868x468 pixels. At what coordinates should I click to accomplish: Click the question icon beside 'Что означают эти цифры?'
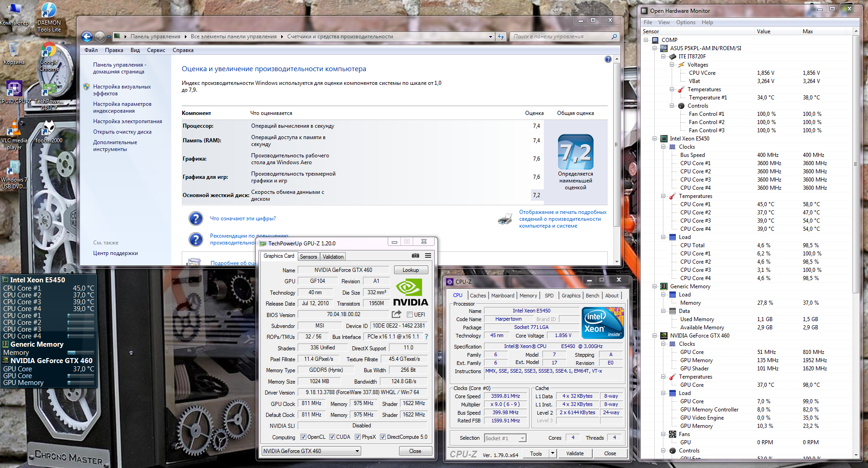195,218
